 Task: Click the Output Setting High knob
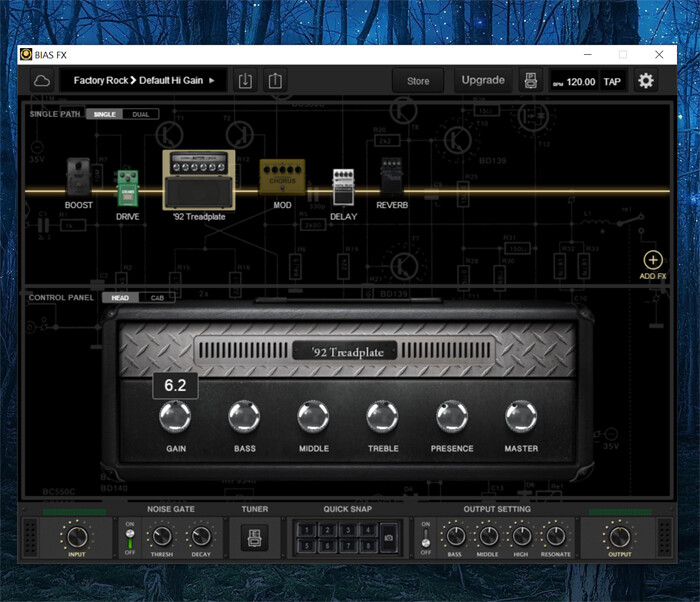(521, 536)
